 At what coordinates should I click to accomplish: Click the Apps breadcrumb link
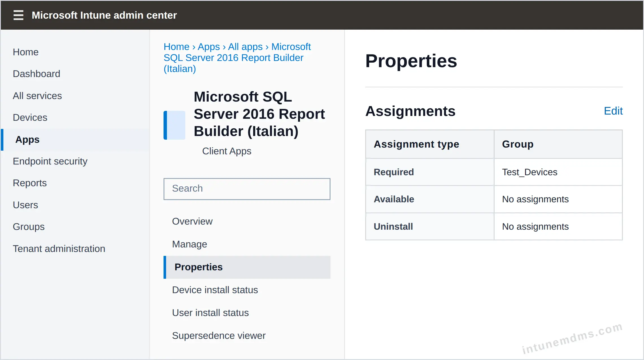click(209, 47)
